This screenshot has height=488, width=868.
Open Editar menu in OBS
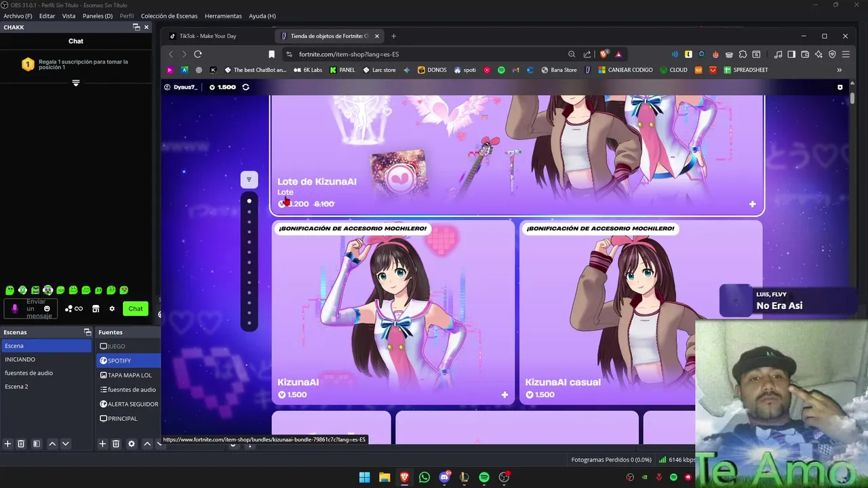point(47,16)
